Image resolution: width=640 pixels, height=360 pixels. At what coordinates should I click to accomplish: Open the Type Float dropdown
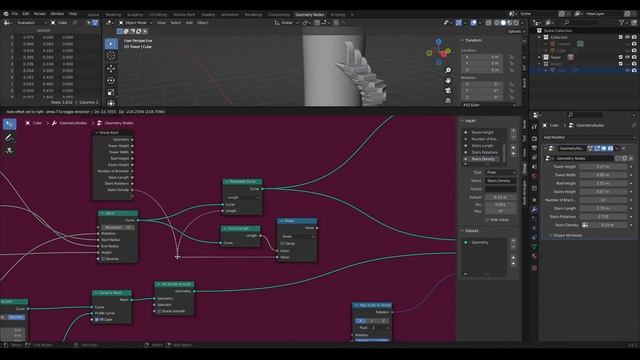(500, 173)
